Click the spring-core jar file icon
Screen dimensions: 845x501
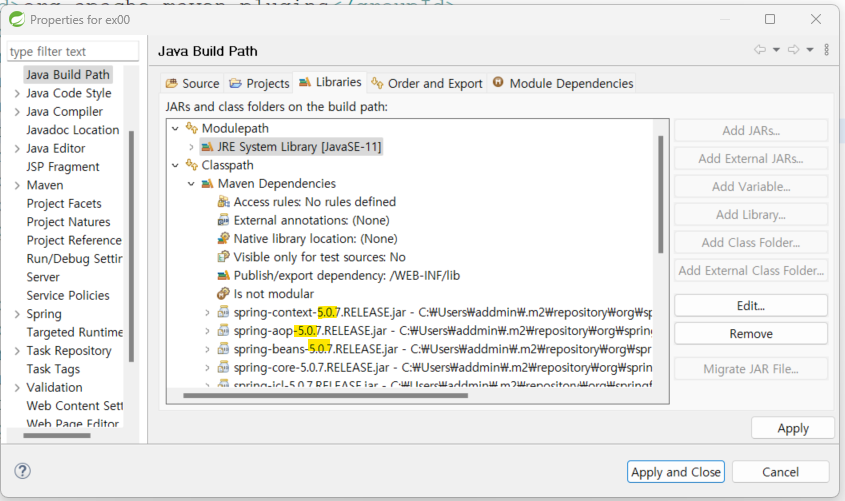(223, 367)
